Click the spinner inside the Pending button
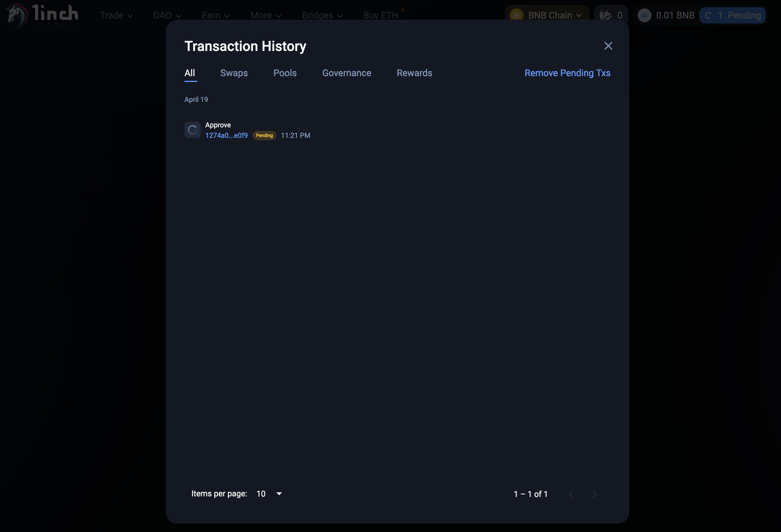781x532 pixels. (x=708, y=15)
